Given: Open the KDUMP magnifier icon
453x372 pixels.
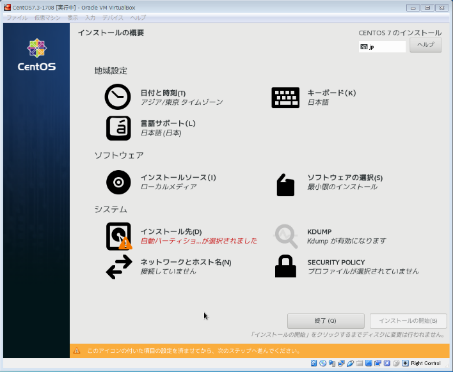Looking at the screenshot, I should pyautogui.click(x=286, y=236).
